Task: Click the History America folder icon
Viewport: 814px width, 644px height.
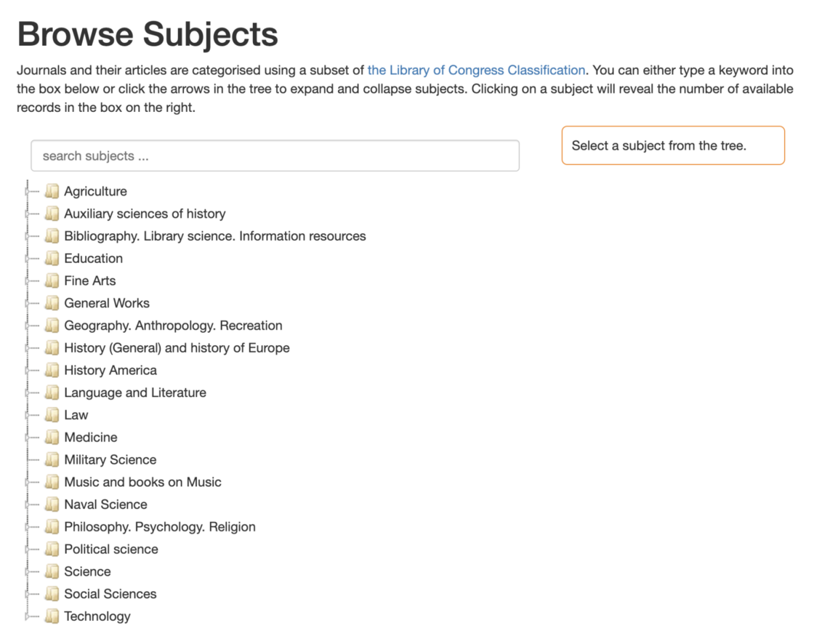Action: (52, 370)
